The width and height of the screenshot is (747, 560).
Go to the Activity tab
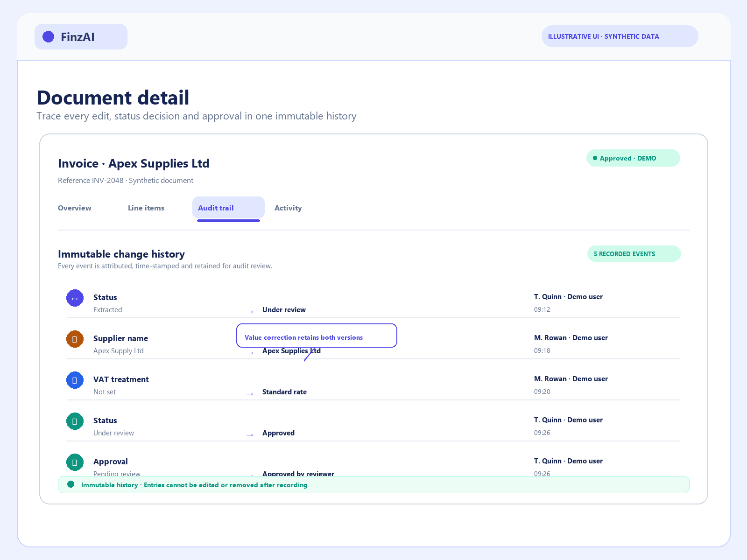(x=288, y=208)
